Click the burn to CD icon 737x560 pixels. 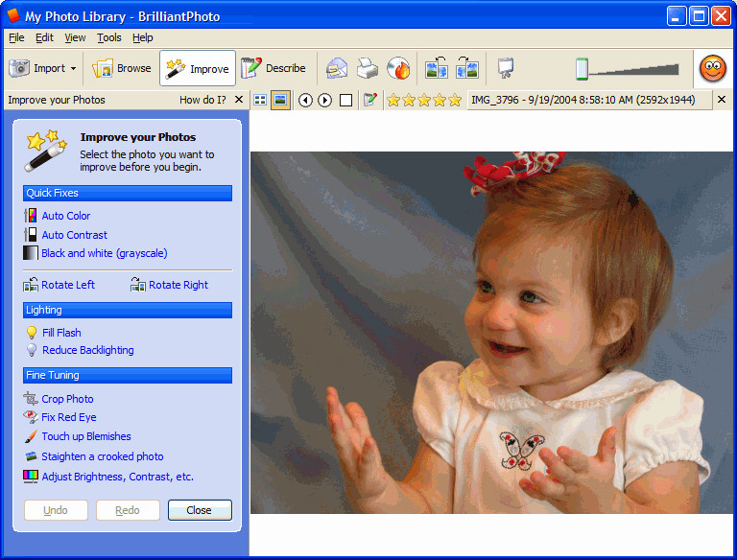[398, 69]
